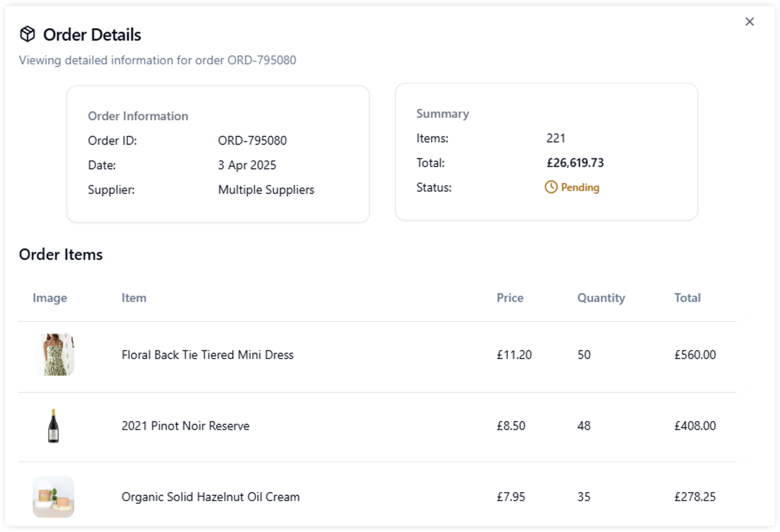Screen dimensions: 780x532
Task: Click the package box icon beside Order Details
Action: tap(28, 34)
